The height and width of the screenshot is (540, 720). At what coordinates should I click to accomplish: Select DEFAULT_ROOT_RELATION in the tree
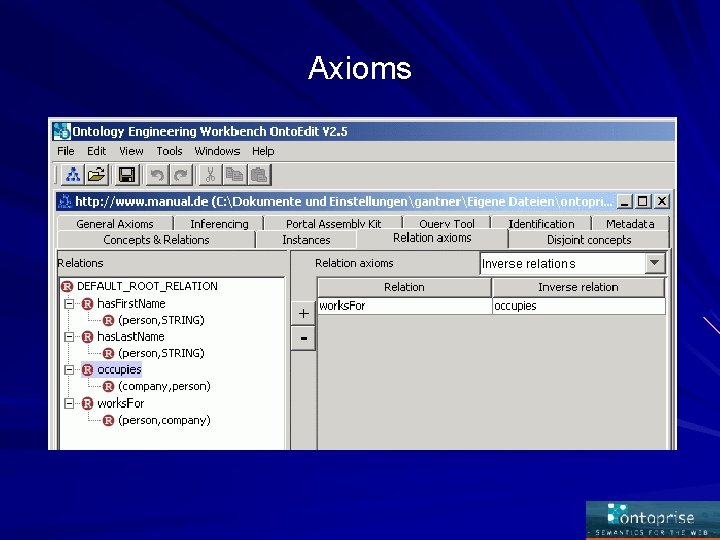[147, 287]
